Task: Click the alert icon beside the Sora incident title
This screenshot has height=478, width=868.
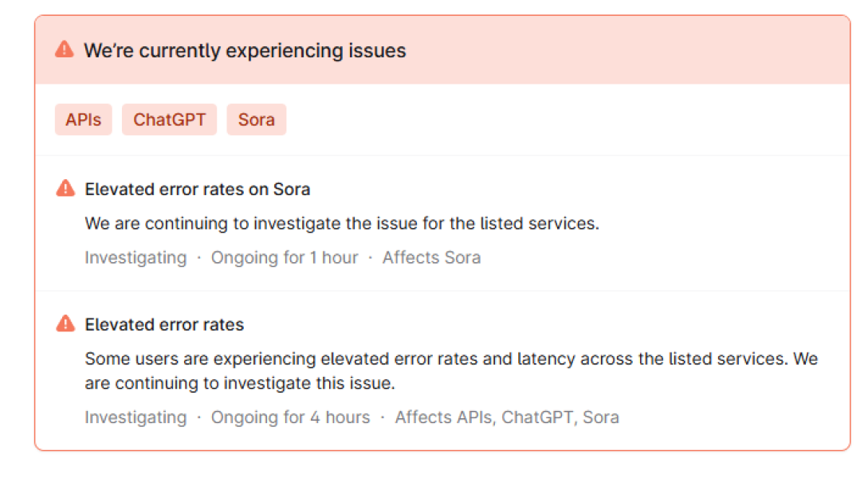Action: pyautogui.click(x=65, y=189)
